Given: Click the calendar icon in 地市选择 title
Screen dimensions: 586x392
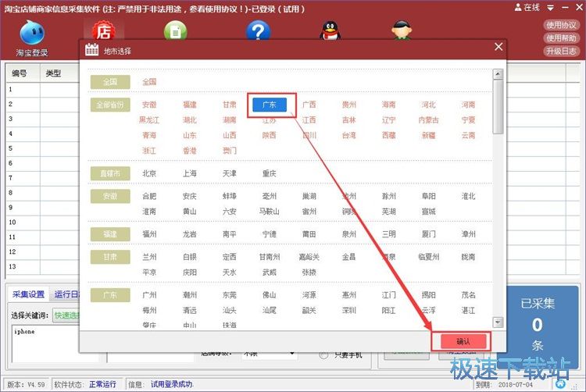Looking at the screenshot, I should point(92,49).
